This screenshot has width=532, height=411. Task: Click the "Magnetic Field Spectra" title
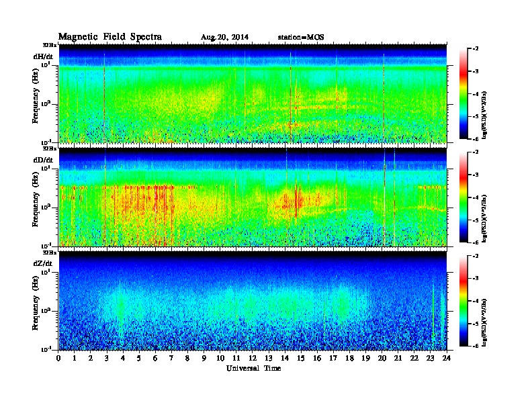[110, 37]
